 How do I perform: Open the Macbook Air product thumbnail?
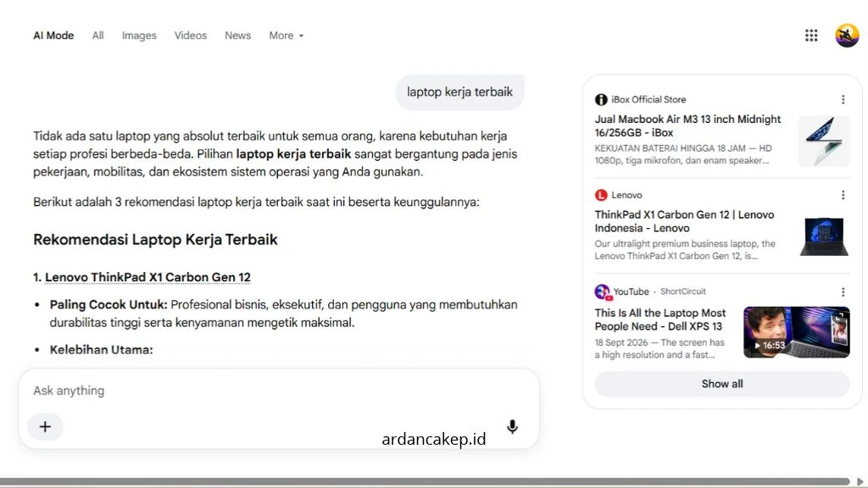[824, 141]
